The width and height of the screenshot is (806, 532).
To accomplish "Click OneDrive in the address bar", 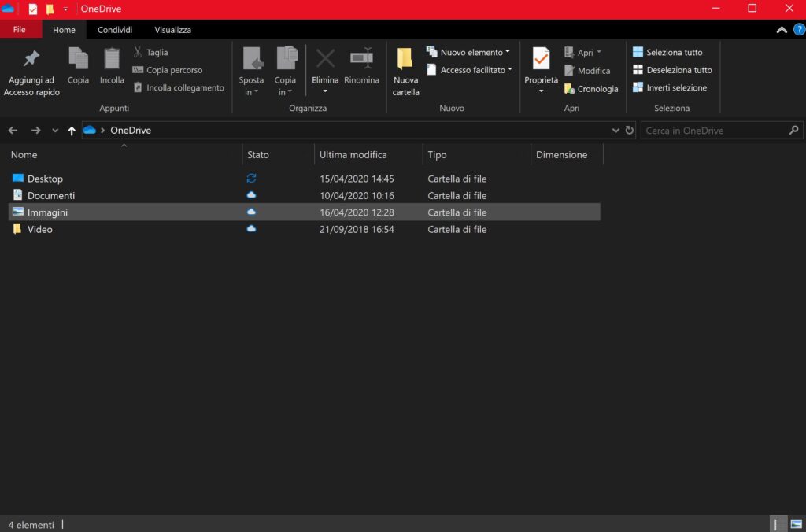I will pyautogui.click(x=131, y=131).
